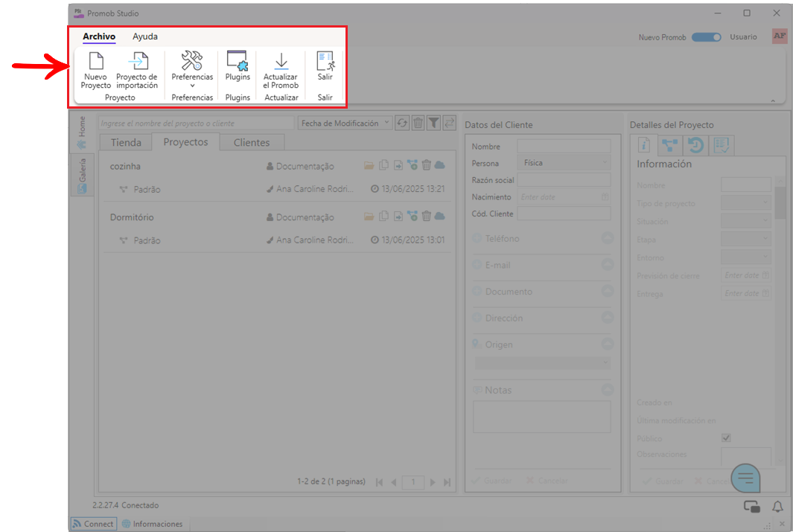Go to the previous page of projects
This screenshot has height=532, width=793.
tap(393, 482)
